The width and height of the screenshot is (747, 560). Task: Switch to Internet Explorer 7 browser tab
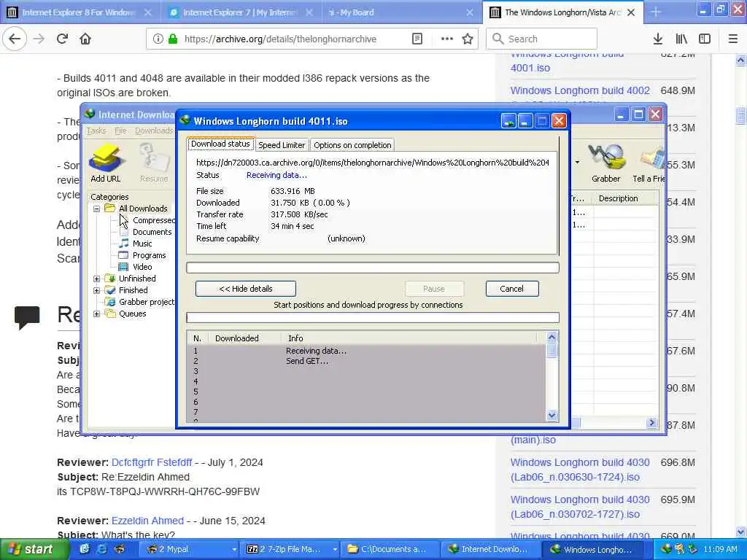point(241,12)
